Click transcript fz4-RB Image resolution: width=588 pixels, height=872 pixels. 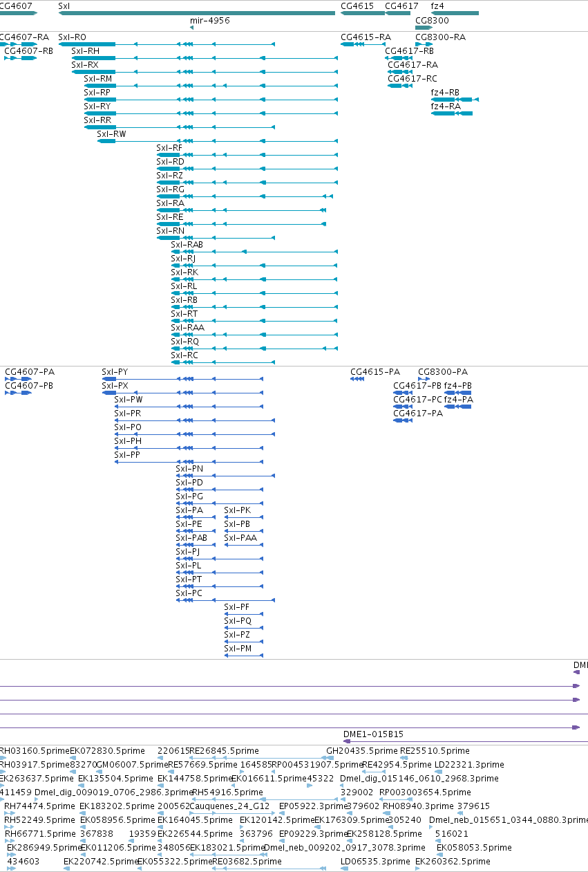(x=446, y=93)
